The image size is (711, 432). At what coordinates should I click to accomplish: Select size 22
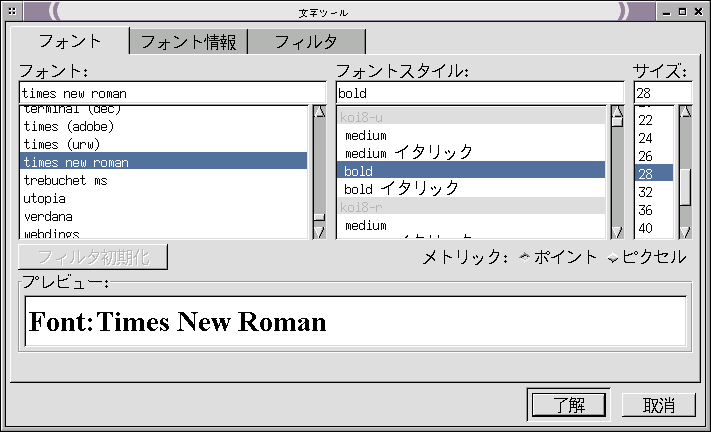[x=653, y=120]
